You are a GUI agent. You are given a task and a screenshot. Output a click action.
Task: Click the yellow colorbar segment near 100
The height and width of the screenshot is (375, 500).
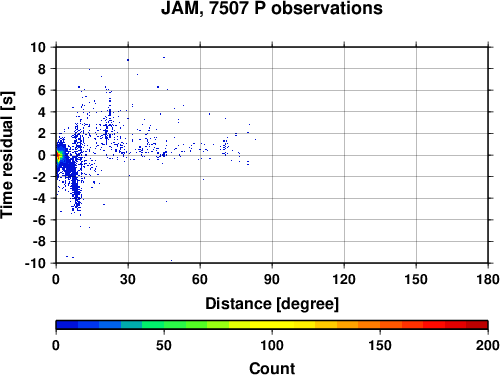(272, 325)
